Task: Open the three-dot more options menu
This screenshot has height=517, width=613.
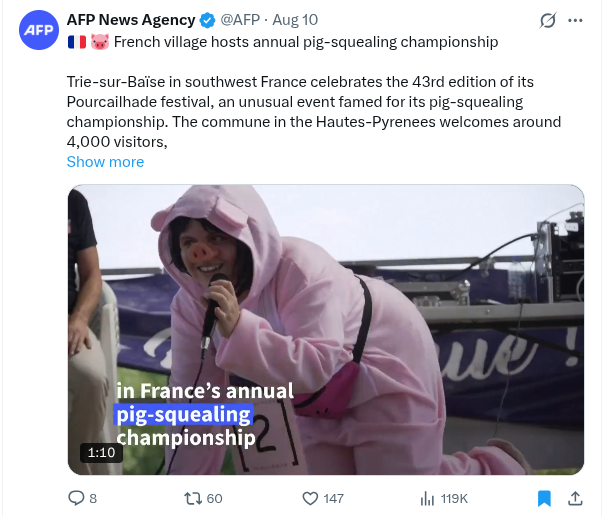Action: coord(575,20)
